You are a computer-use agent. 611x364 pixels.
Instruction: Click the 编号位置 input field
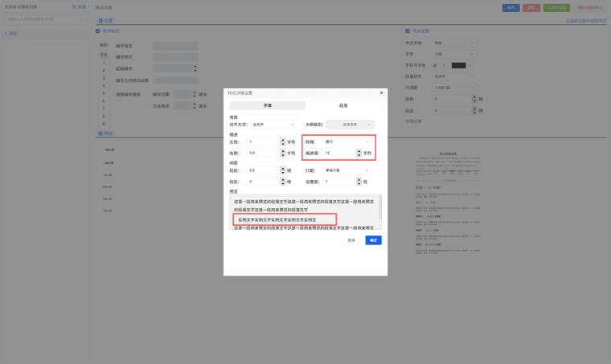coord(182,94)
